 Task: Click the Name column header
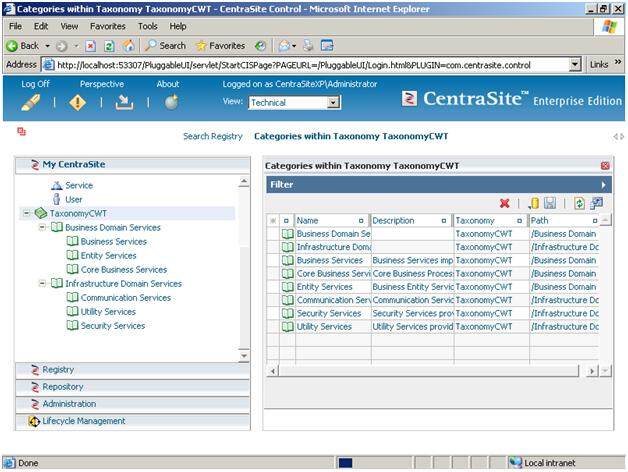330,221
